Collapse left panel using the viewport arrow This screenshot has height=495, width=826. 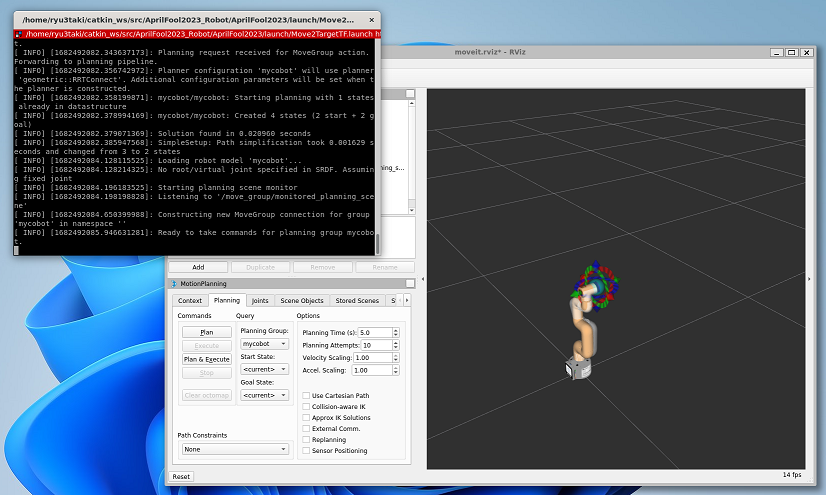point(423,279)
